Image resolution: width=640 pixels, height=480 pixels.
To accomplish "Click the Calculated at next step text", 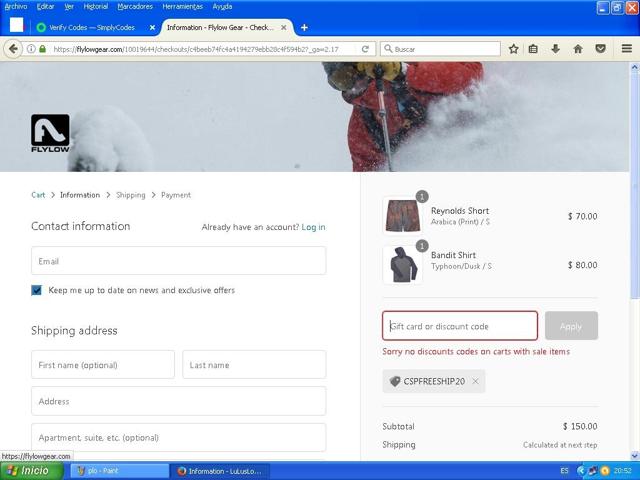I will pos(560,445).
